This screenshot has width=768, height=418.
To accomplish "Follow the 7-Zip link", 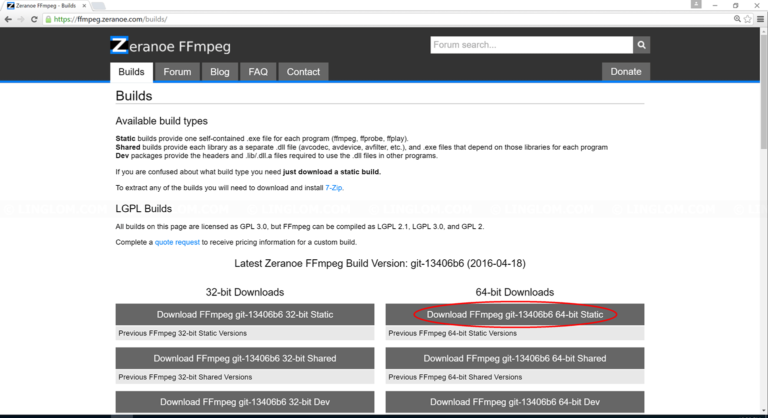I will (x=334, y=188).
